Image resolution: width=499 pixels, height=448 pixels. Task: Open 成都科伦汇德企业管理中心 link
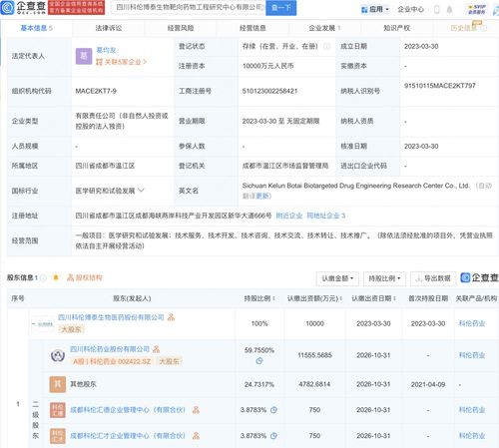(x=128, y=410)
